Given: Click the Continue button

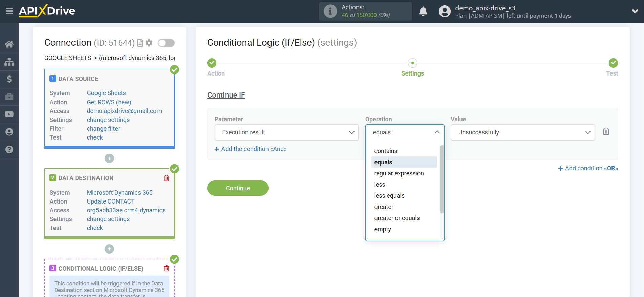Looking at the screenshot, I should pos(238,188).
